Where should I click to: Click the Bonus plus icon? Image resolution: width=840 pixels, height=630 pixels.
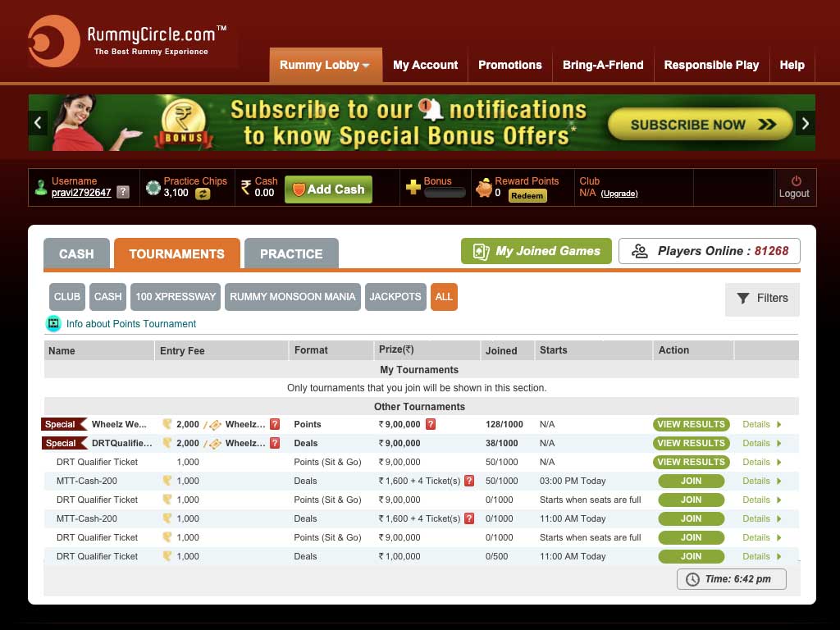pos(413,187)
